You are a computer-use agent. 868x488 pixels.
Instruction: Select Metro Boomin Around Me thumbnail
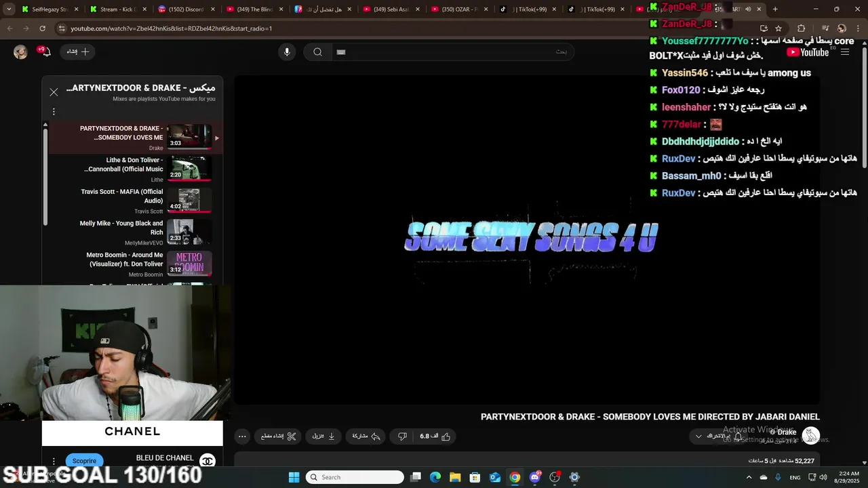(189, 264)
